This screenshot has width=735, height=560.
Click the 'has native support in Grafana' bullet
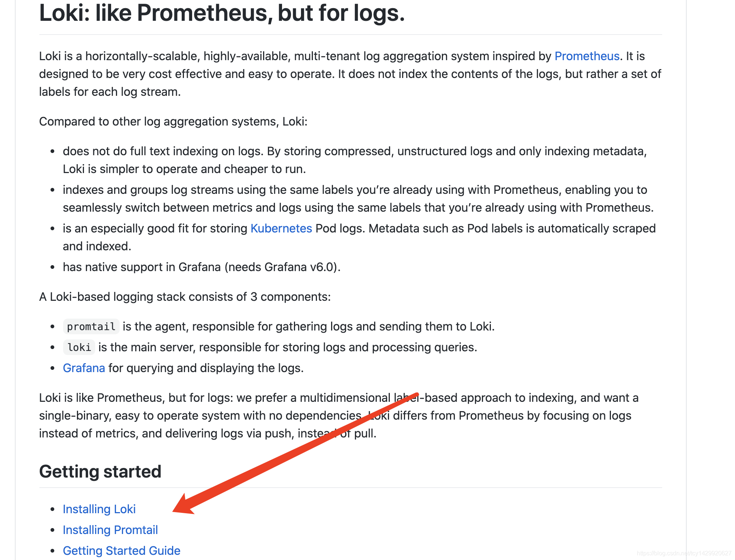click(x=201, y=267)
